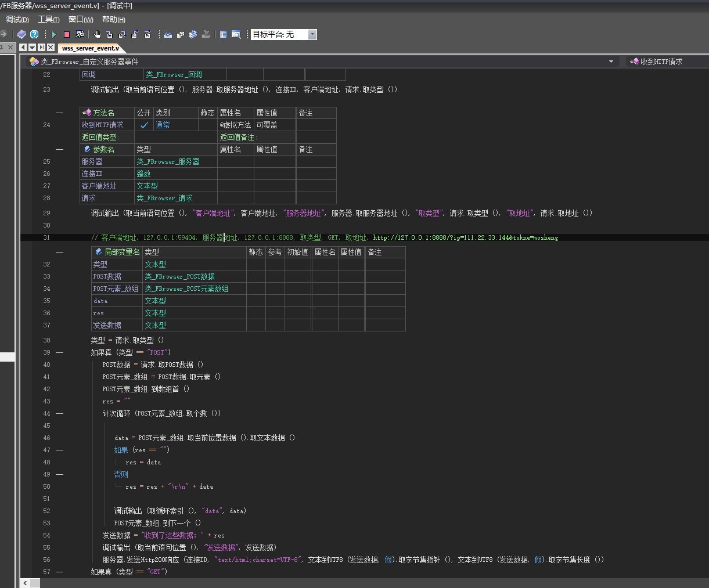Click the green Run play icon
Image resolution: width=709 pixels, height=588 pixels.
click(54, 34)
